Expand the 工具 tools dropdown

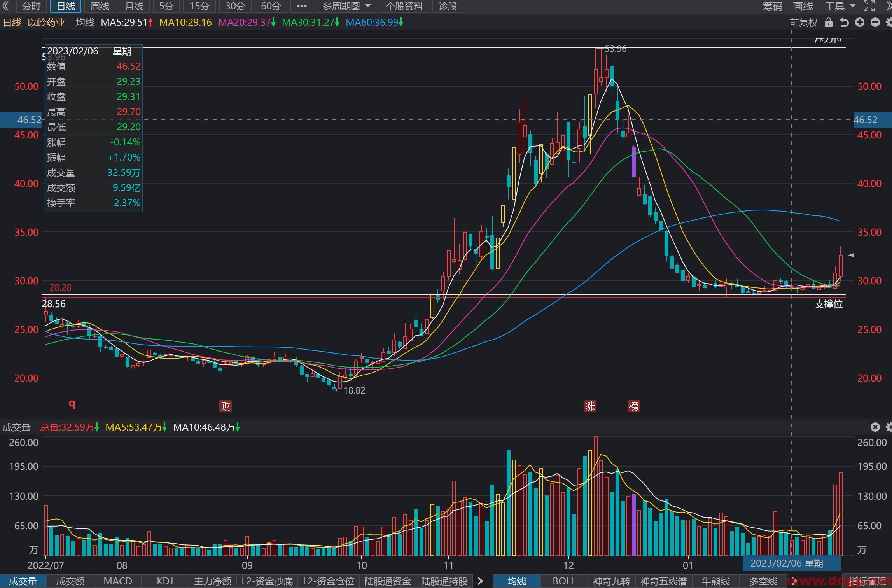pyautogui.click(x=840, y=6)
